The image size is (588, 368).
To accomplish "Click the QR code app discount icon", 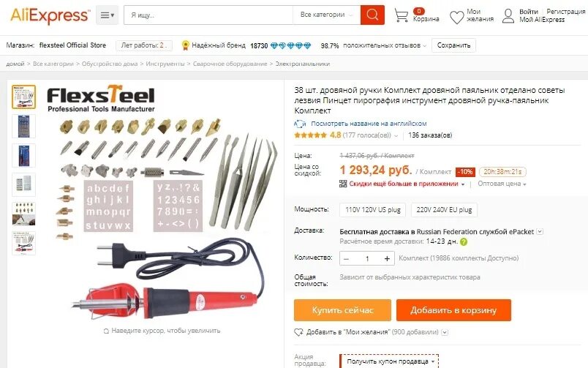I will pos(343,184).
